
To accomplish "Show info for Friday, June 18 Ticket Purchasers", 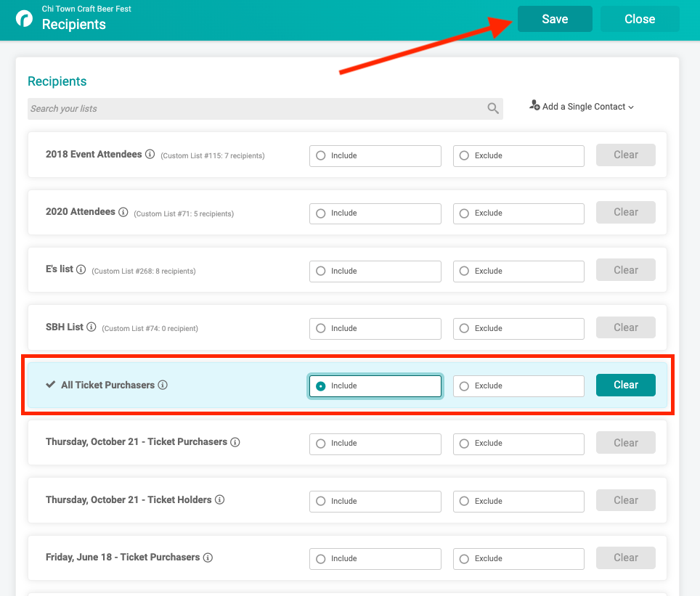I will click(208, 557).
